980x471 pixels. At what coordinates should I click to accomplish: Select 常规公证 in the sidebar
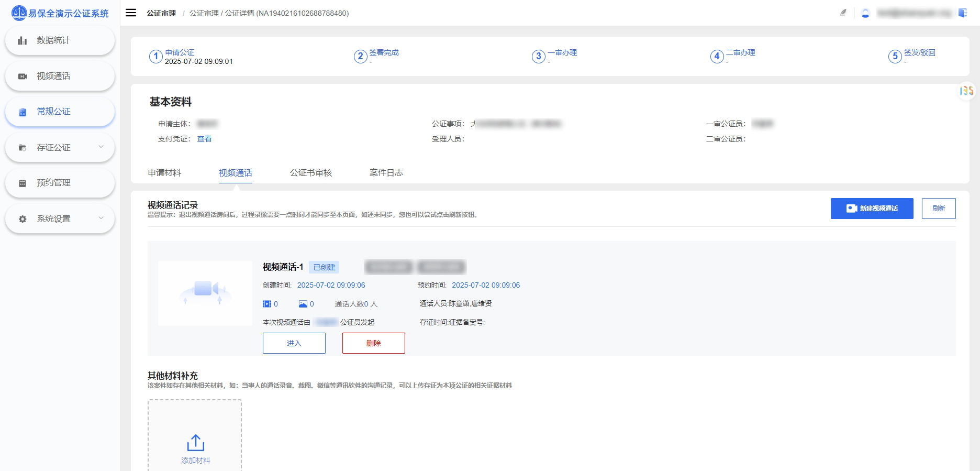point(60,112)
